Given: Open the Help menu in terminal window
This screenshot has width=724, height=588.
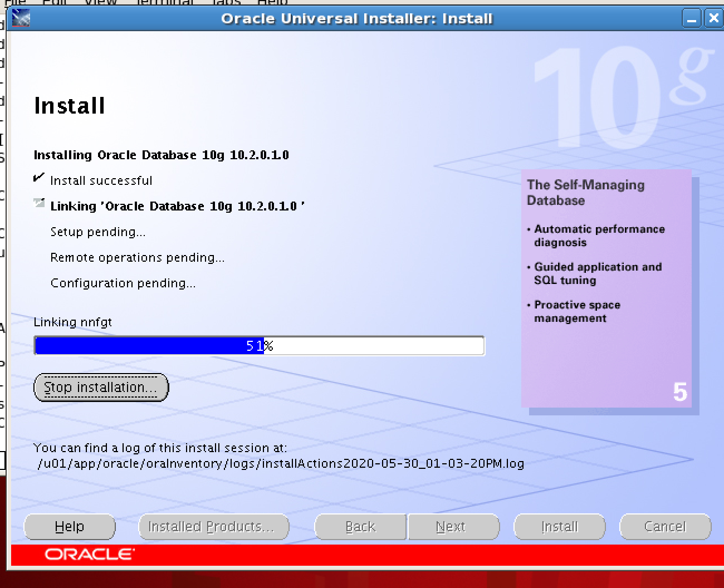Looking at the screenshot, I should 272,2.
